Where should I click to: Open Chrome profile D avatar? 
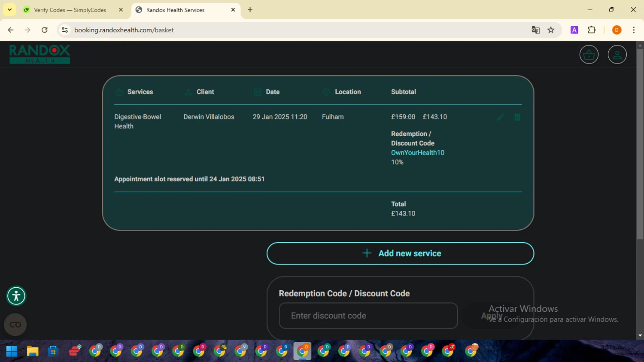[617, 30]
